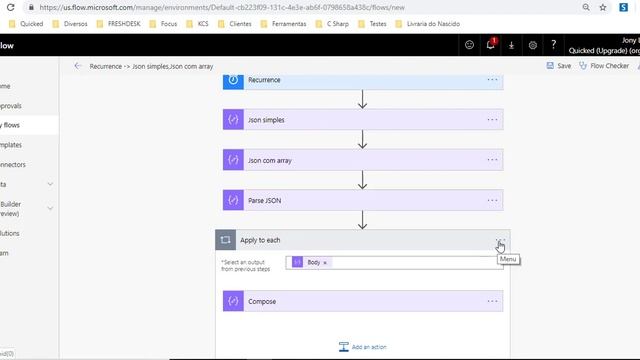The height and width of the screenshot is (360, 640).
Task: Click the Apply to each loop icon
Action: point(225,240)
